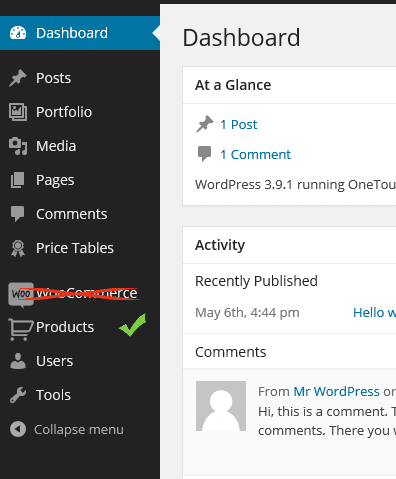Click the Dashboard page title
Screen dimensions: 396x479
pyautogui.click(x=241, y=37)
